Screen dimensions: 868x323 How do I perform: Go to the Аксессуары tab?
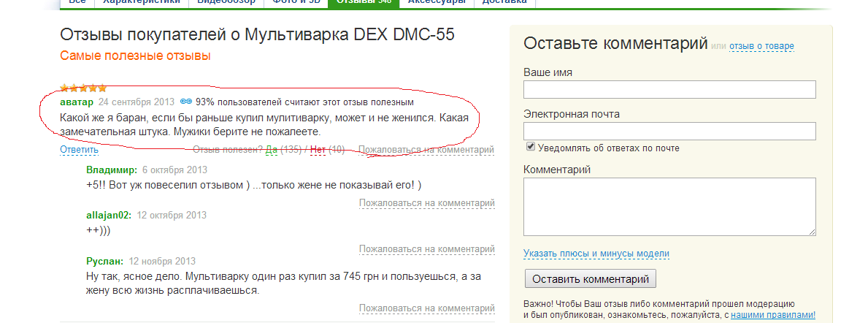(x=437, y=1)
